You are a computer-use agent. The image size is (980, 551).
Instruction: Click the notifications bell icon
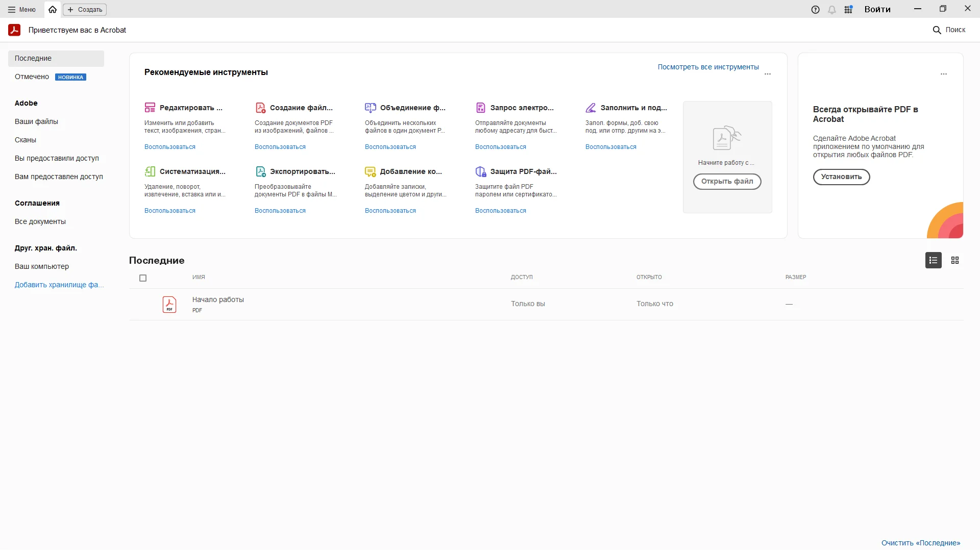click(832, 10)
